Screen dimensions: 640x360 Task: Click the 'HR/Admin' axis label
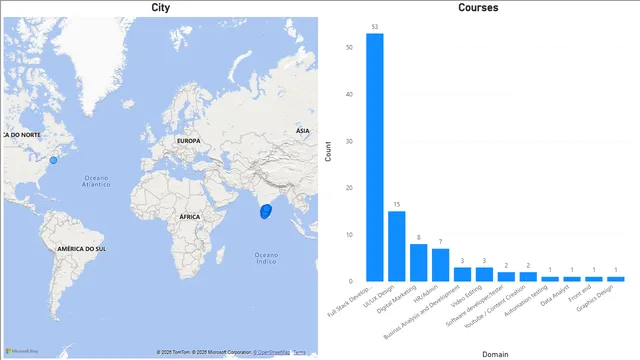[x=426, y=293]
